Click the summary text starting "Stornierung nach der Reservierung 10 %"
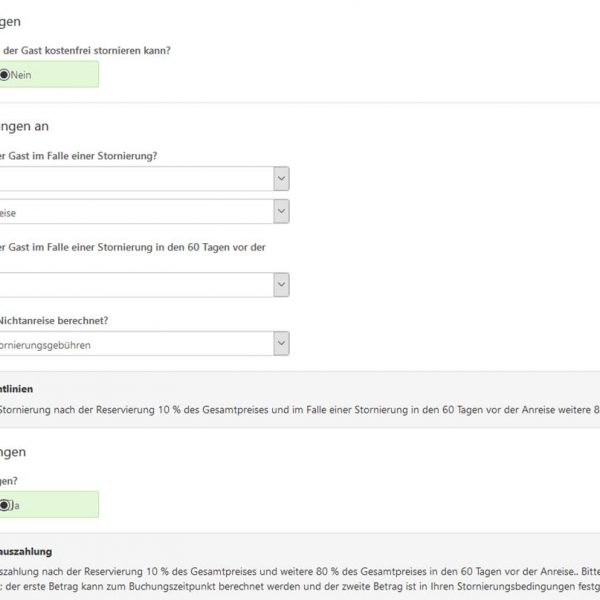Viewport: 600px width, 600px height. (300, 410)
